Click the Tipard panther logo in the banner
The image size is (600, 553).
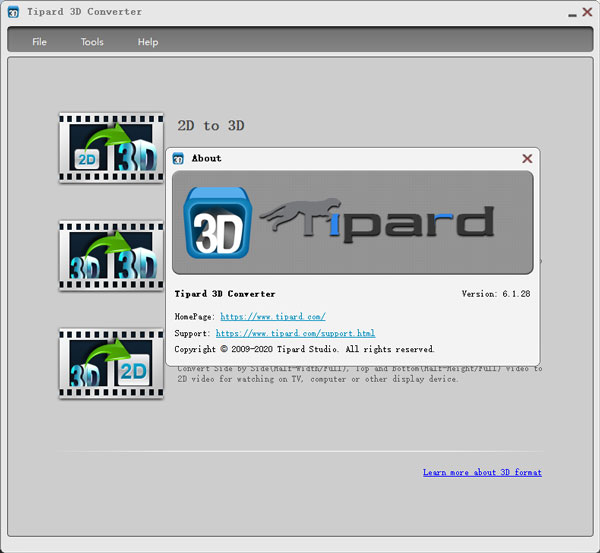coord(380,222)
